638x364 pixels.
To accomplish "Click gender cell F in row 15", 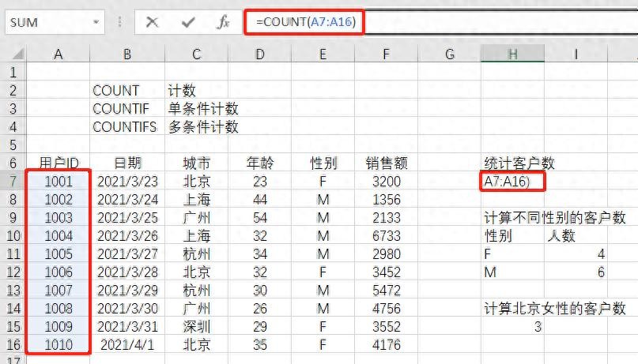I will (x=323, y=326).
